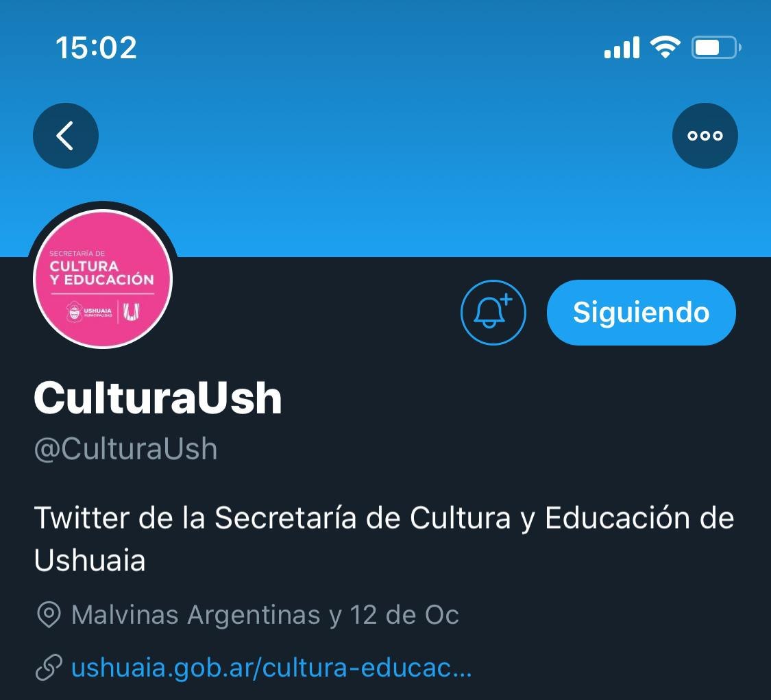Enable notifications with the bell icon

coord(493,313)
